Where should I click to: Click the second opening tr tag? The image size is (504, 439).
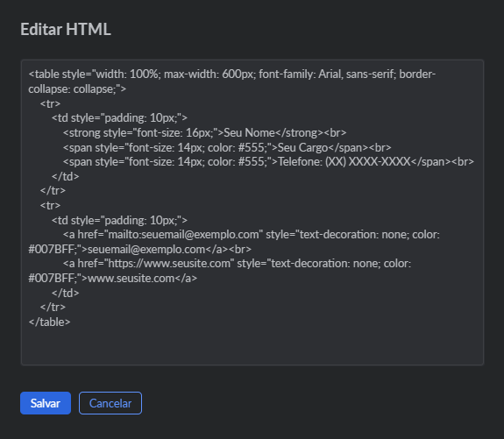pyautogui.click(x=50, y=205)
